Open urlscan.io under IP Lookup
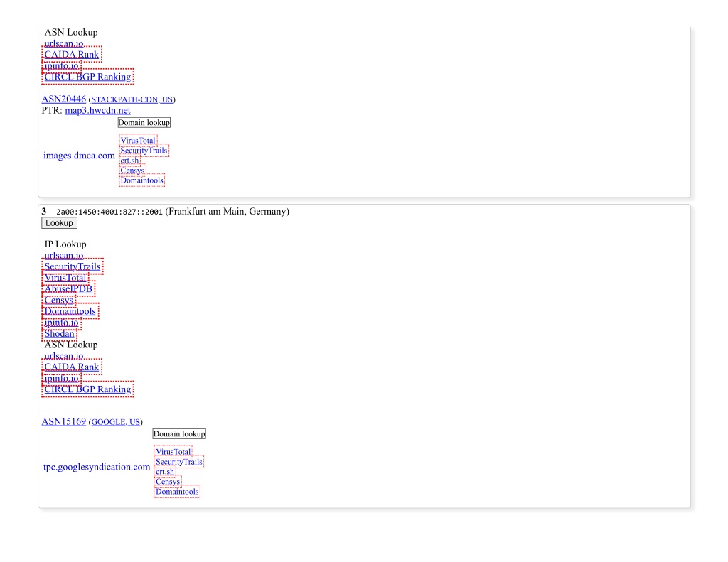This screenshot has width=728, height=562. pos(64,256)
